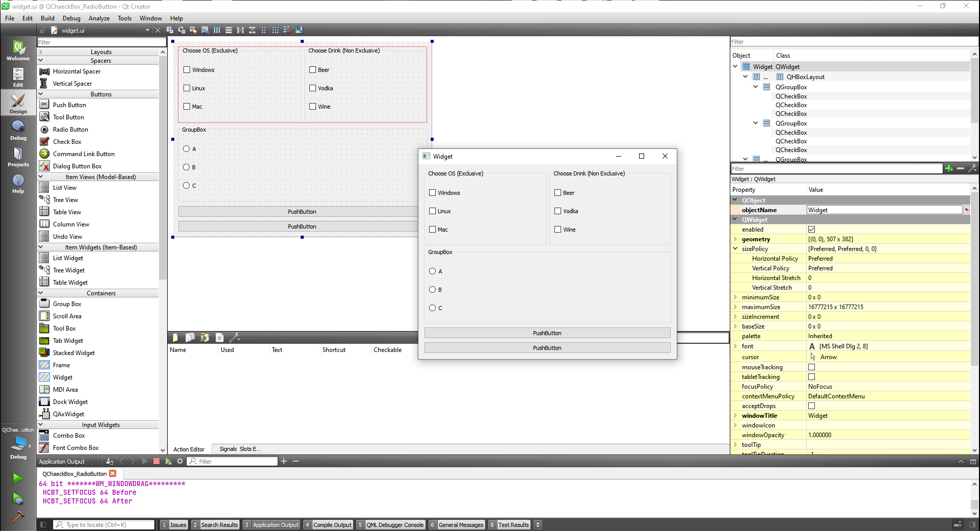Select radio button A in Widget window
This screenshot has width=980, height=531.
[433, 271]
